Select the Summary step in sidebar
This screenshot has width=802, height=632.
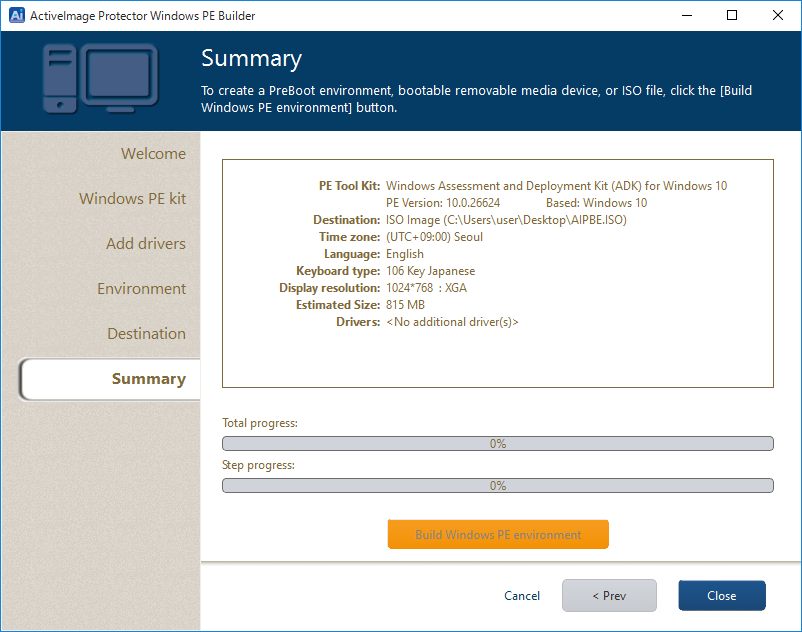[x=148, y=379]
